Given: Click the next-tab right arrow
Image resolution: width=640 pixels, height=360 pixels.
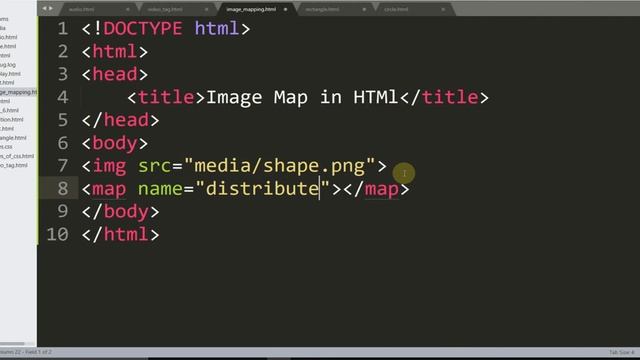Looking at the screenshot, I should point(51,9).
